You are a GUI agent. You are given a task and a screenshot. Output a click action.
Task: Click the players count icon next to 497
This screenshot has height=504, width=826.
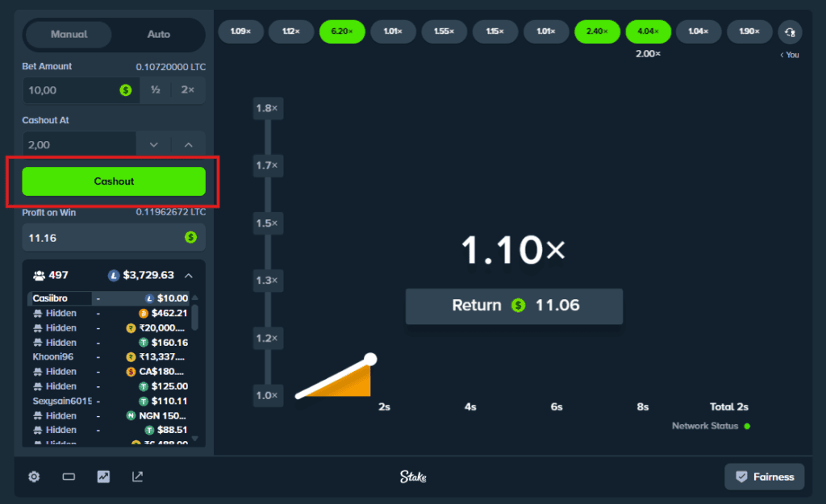tap(39, 275)
